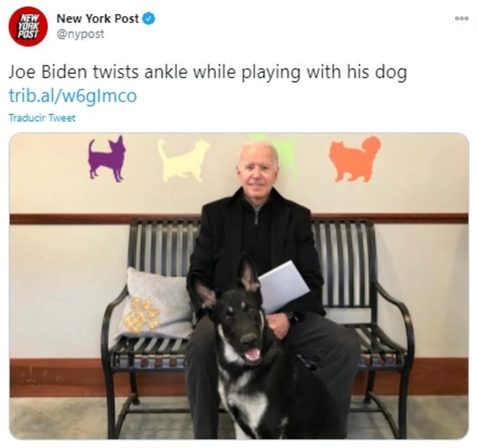Image resolution: width=477 pixels, height=448 pixels.
Task: Open the New York Post display name
Action: pyautogui.click(x=97, y=18)
